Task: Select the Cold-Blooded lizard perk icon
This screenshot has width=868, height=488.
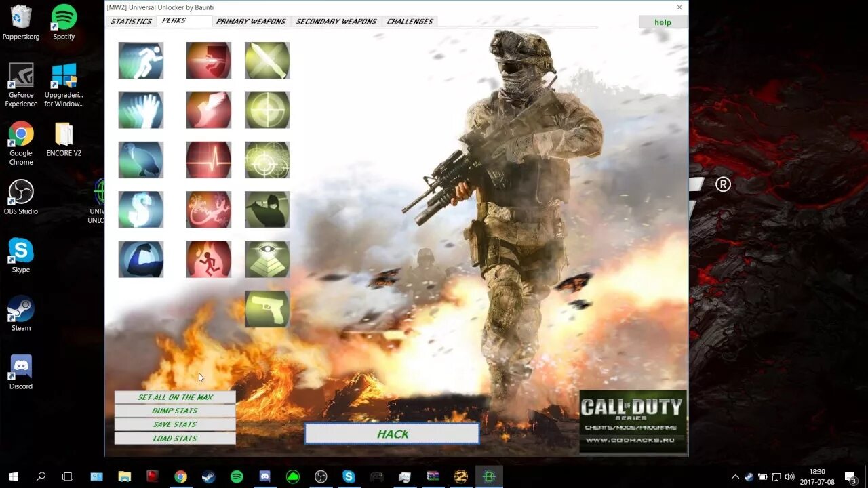Action: coord(209,209)
